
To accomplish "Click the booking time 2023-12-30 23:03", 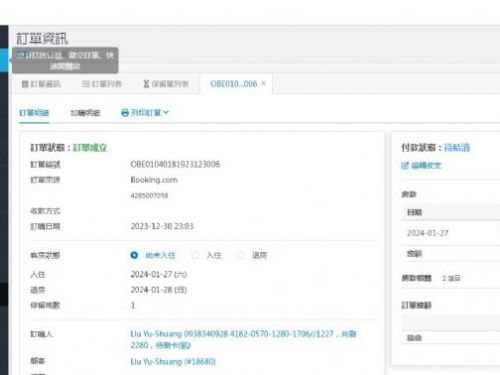I will point(162,226).
